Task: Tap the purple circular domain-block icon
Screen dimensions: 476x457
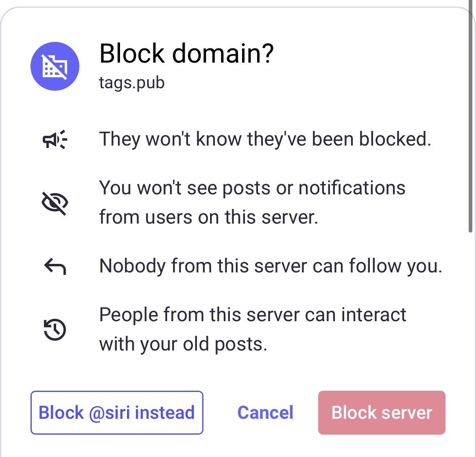Action: click(55, 66)
